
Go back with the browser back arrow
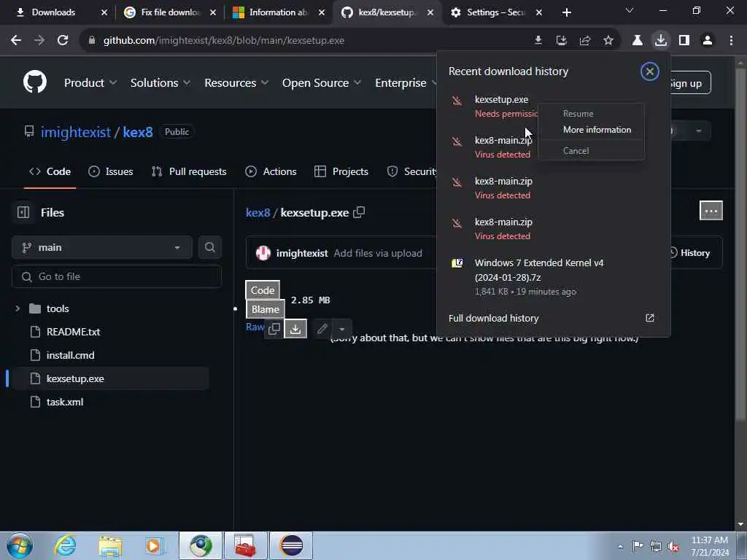[16, 41]
